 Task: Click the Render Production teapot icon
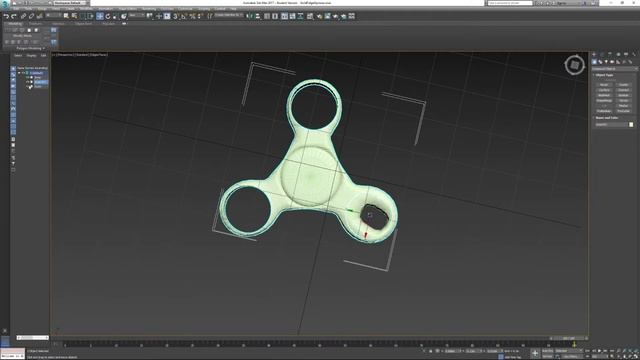(336, 16)
